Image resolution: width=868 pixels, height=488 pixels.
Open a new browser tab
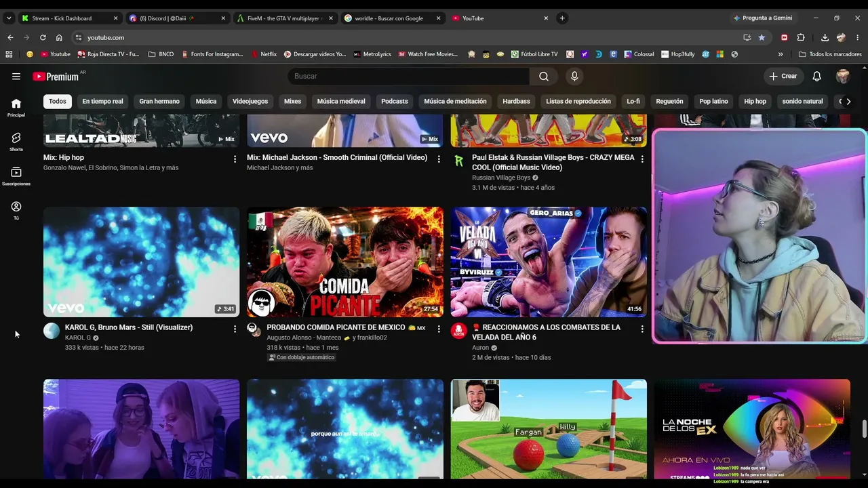tap(562, 18)
